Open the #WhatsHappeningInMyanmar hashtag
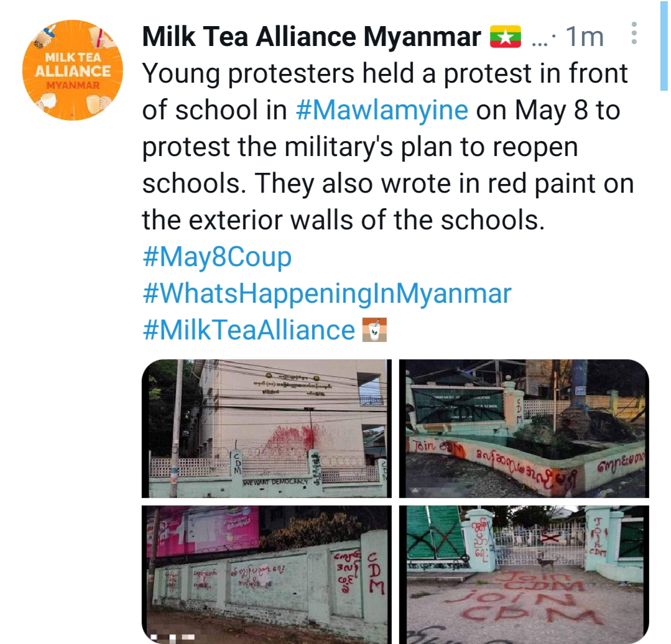The image size is (671, 644). click(327, 293)
